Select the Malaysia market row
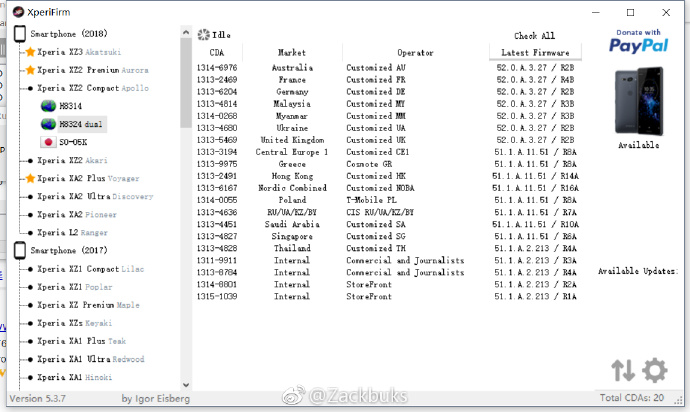 (386, 104)
